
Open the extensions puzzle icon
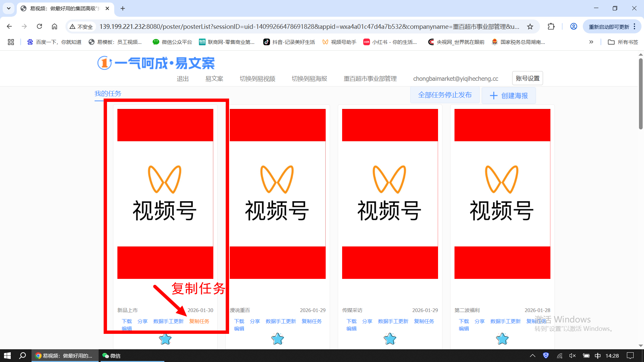click(x=551, y=26)
